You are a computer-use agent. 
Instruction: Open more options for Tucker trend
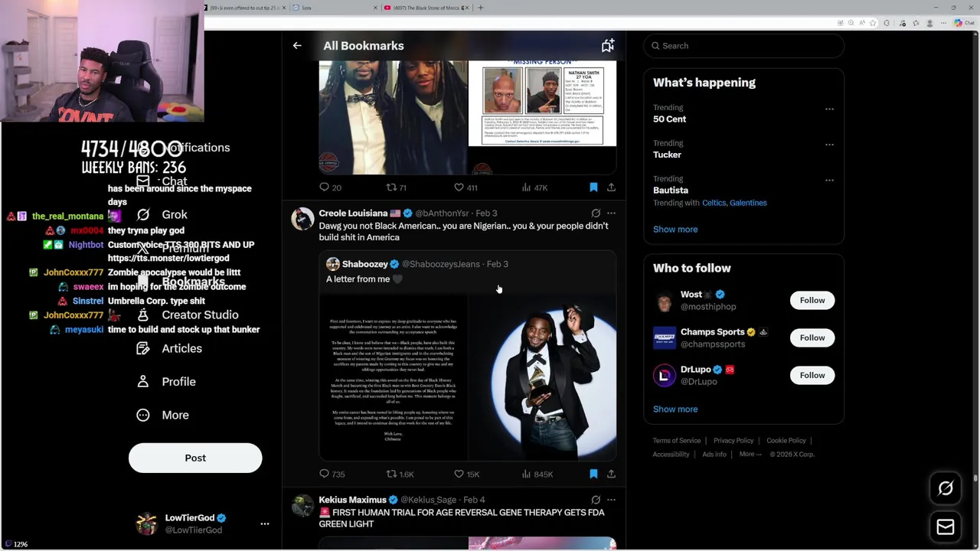[829, 144]
